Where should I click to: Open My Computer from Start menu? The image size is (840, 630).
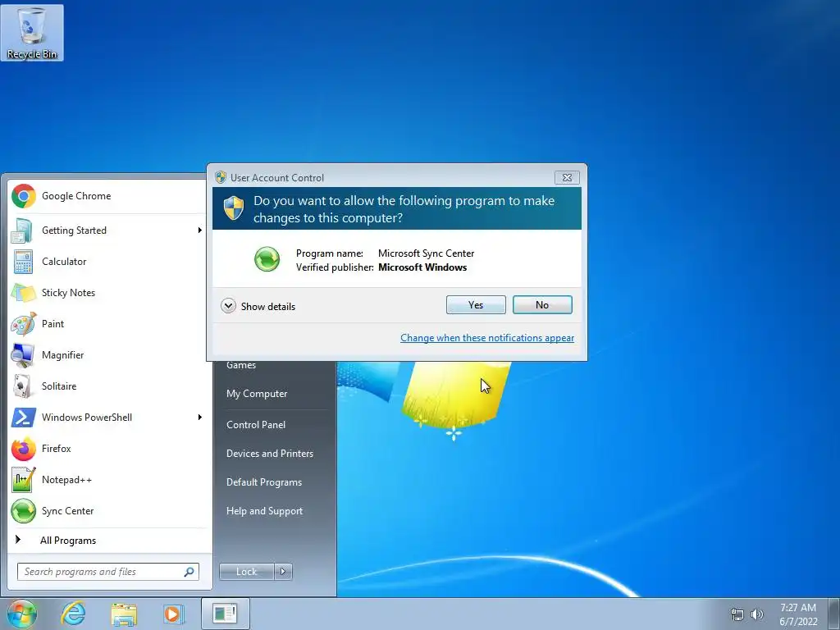pos(257,394)
